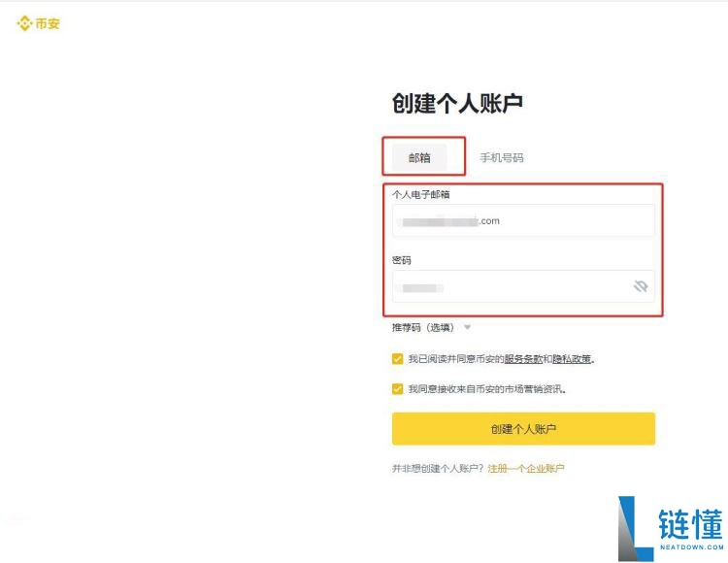728x563 pixels.
Task: Toggle the terms agreement checkbox
Action: click(x=397, y=359)
